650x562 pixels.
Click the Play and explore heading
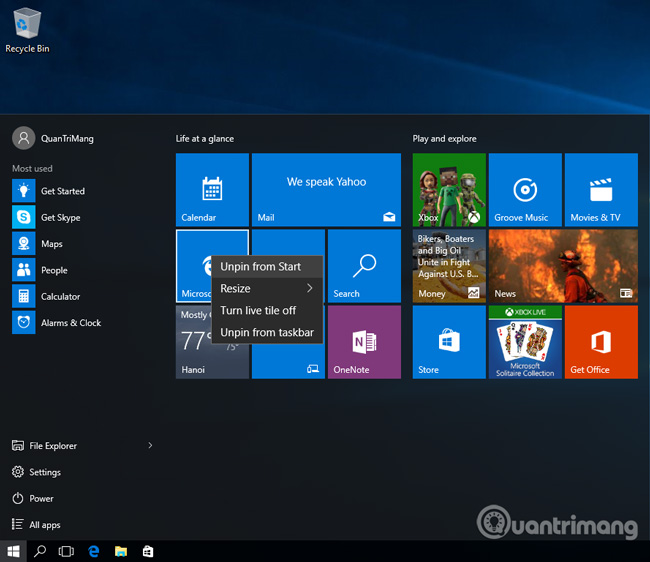(444, 139)
